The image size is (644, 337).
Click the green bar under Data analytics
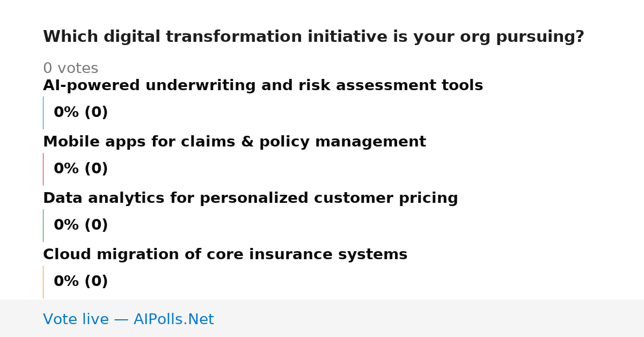point(43,225)
